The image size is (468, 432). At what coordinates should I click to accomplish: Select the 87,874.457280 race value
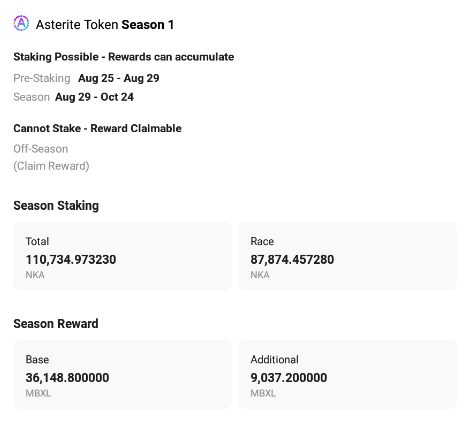pyautogui.click(x=292, y=260)
